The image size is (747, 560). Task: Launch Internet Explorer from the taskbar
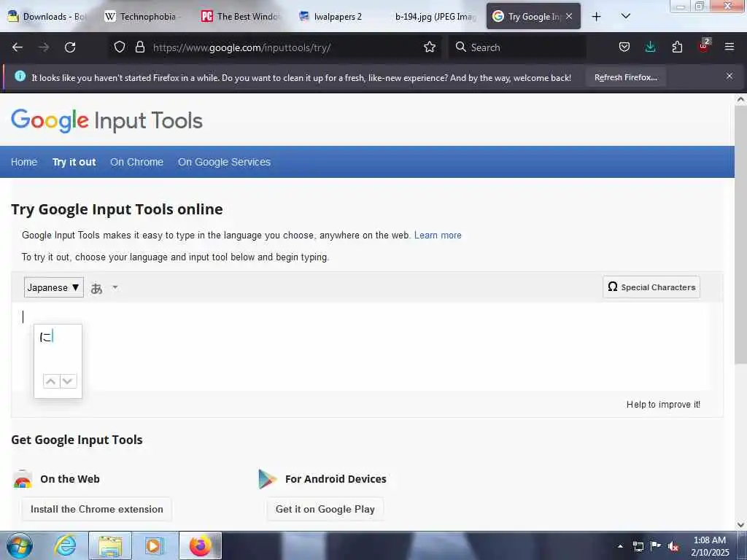65,545
